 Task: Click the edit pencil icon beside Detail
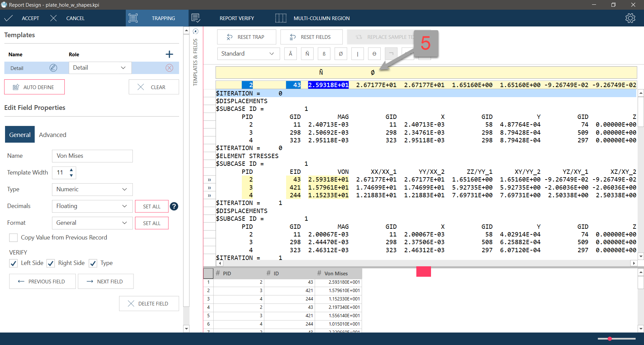tap(53, 68)
